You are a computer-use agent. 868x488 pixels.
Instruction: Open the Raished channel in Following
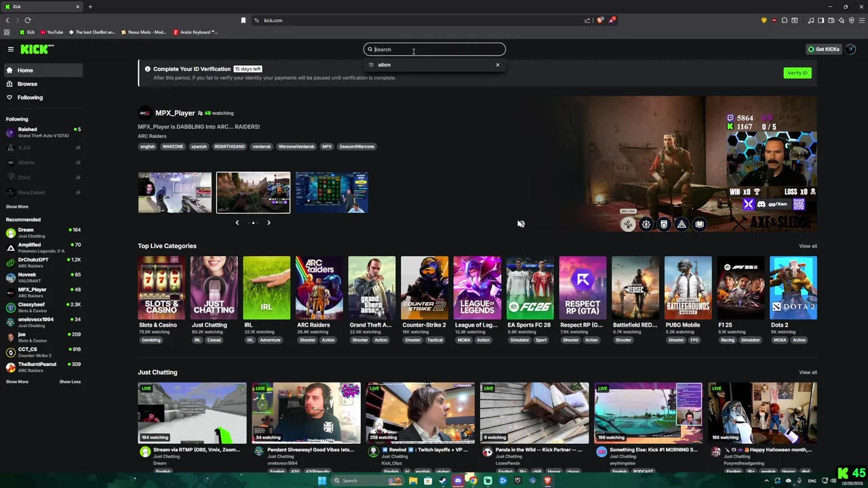42,132
